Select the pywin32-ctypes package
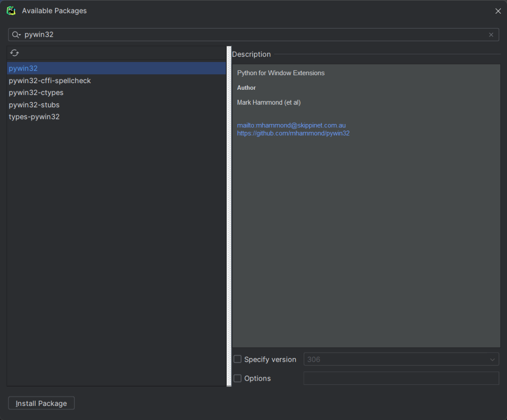The height and width of the screenshot is (420, 507). [x=116, y=93]
